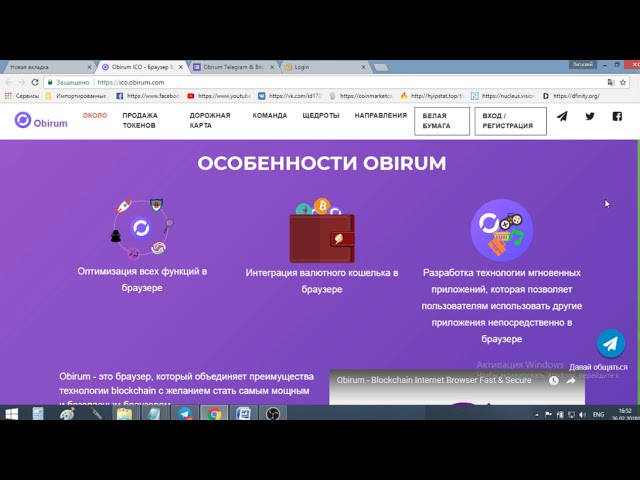The height and width of the screenshot is (480, 640).
Task: Open a new browser tab button
Action: tap(380, 67)
